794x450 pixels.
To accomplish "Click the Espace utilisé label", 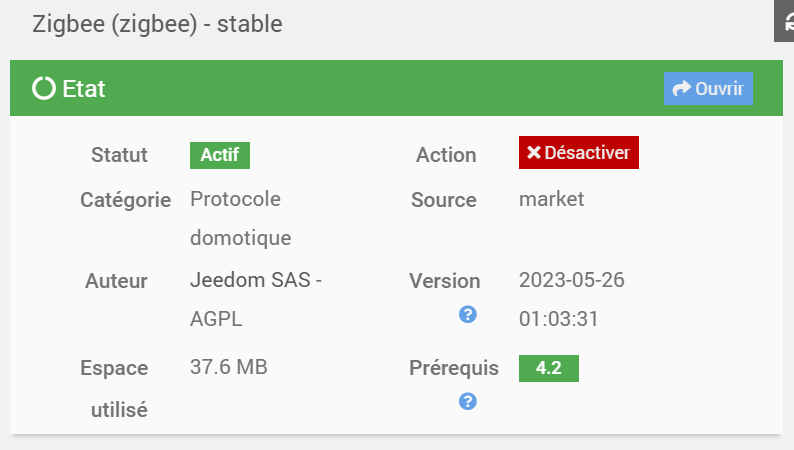I will pyautogui.click(x=114, y=388).
